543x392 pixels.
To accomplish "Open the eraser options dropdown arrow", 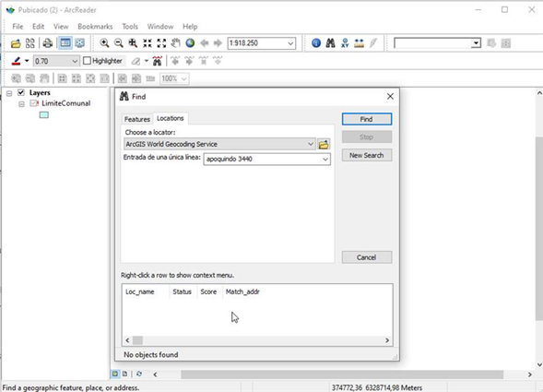I will [147, 61].
